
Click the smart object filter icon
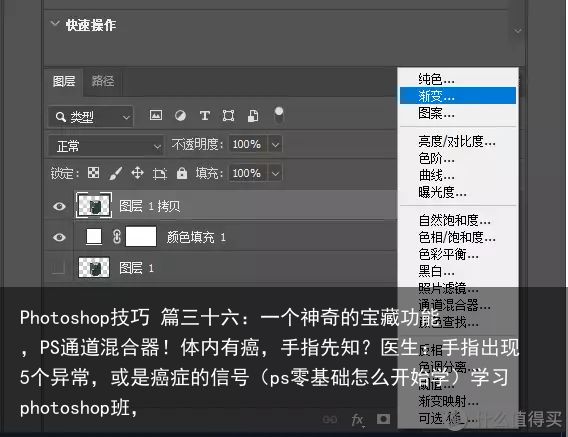[x=253, y=116]
